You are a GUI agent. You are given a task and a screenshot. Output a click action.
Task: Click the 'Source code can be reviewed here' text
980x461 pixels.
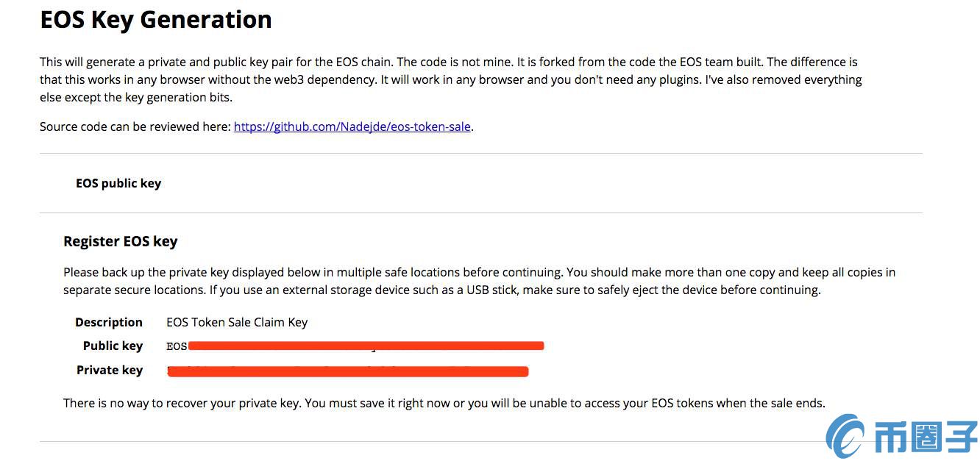coord(135,126)
